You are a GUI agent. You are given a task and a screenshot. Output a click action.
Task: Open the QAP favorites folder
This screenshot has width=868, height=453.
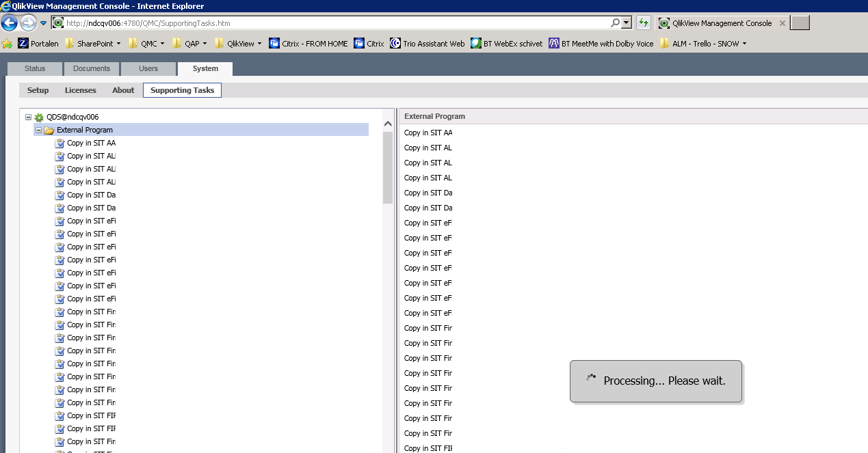(190, 44)
